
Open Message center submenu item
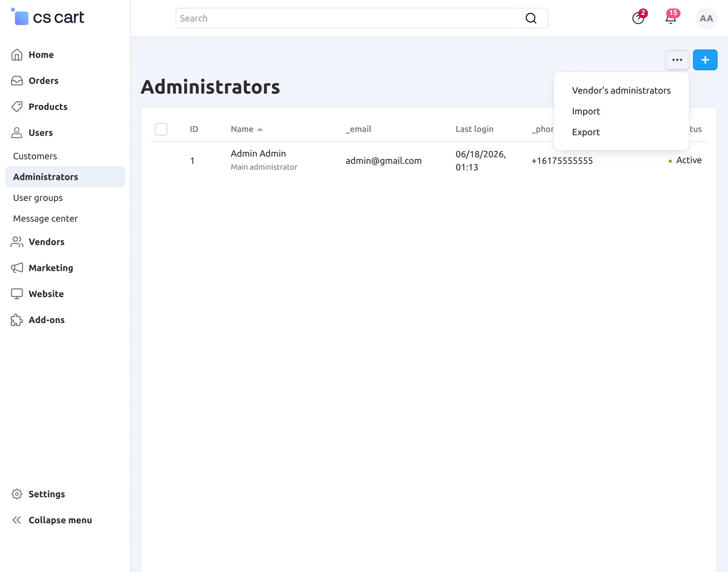[45, 218]
